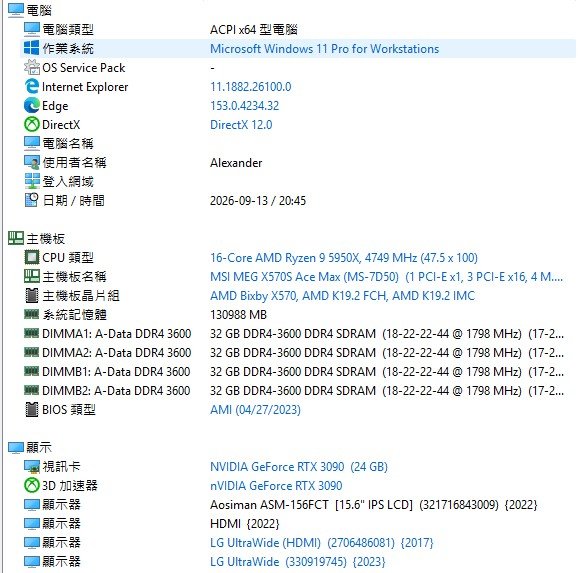
Task: Click the OS Service Pack gear icon
Action: pyautogui.click(x=31, y=67)
